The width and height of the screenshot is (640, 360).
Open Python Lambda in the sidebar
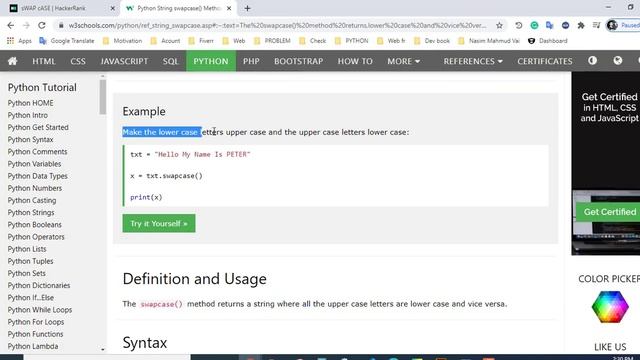tap(33, 346)
